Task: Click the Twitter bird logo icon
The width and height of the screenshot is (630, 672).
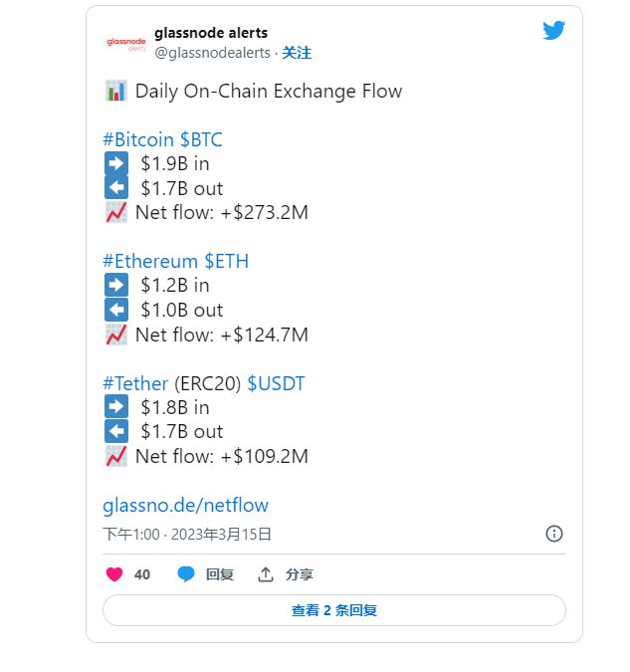Action: click(x=554, y=31)
